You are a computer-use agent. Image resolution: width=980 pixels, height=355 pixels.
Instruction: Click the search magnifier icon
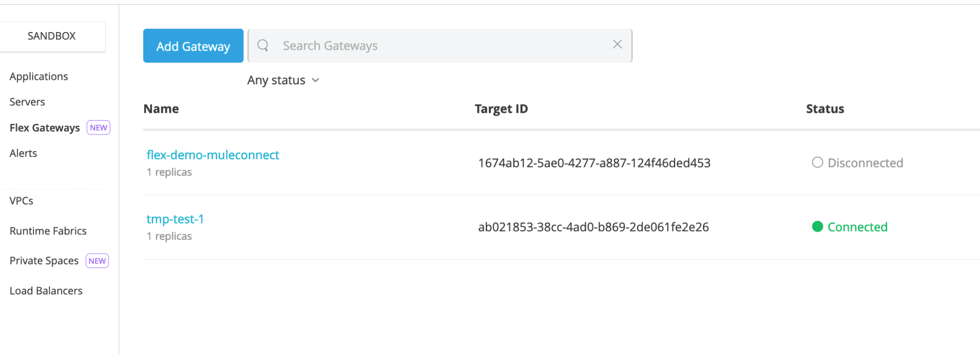(263, 45)
